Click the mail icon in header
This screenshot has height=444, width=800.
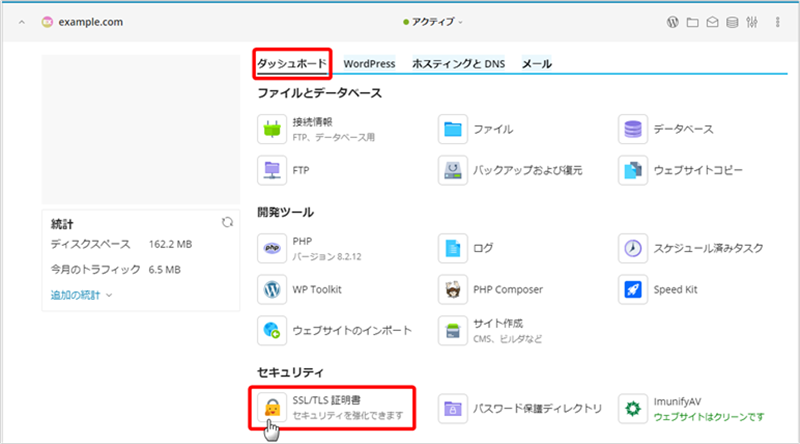pyautogui.click(x=712, y=22)
